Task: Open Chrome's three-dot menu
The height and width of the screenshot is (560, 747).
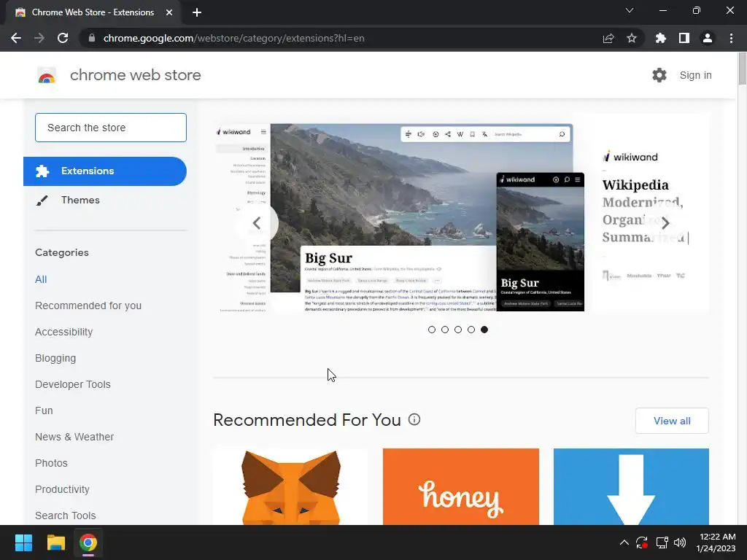Action: point(731,38)
